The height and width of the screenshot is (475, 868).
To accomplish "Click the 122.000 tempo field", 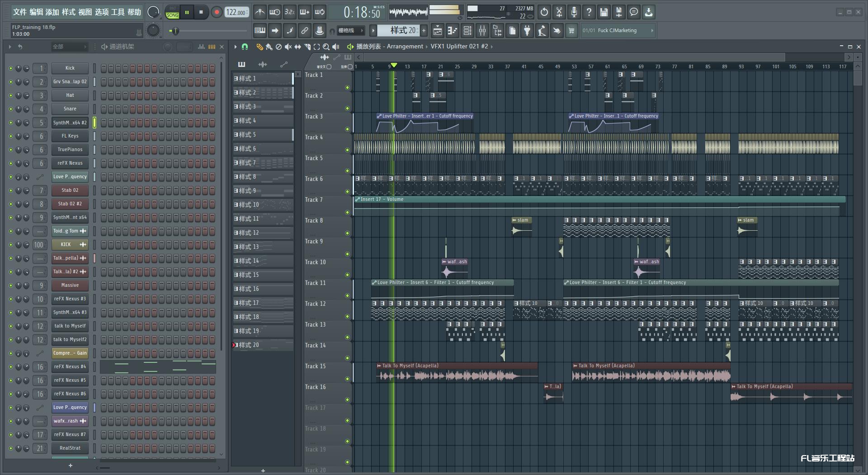I will tap(237, 12).
